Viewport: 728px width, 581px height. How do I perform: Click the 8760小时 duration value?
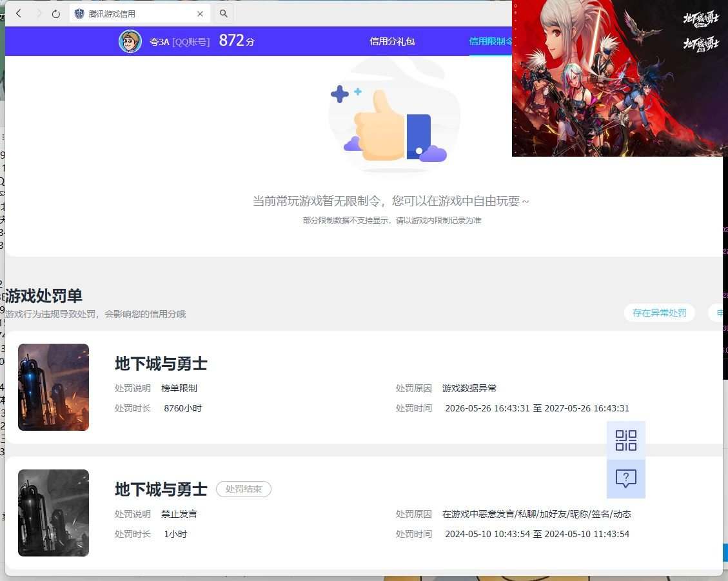[x=183, y=408]
